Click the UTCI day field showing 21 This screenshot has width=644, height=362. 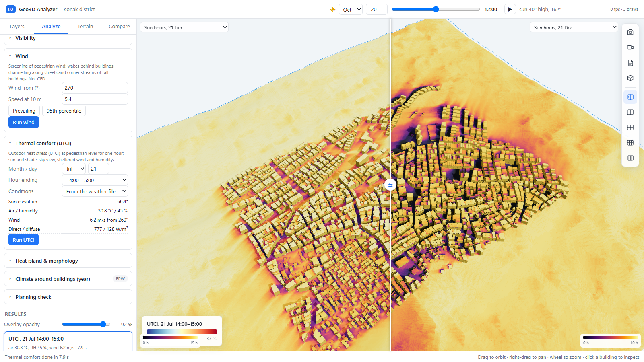pos(99,169)
